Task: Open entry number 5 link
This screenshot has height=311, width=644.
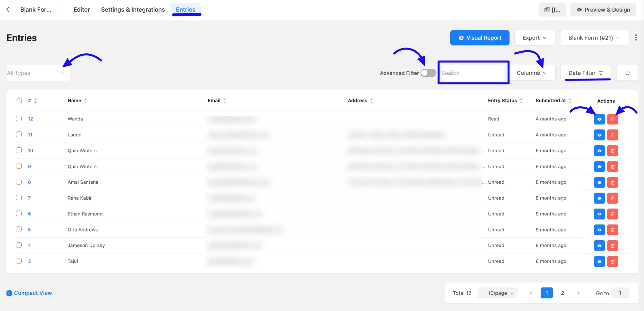Action: click(29, 230)
